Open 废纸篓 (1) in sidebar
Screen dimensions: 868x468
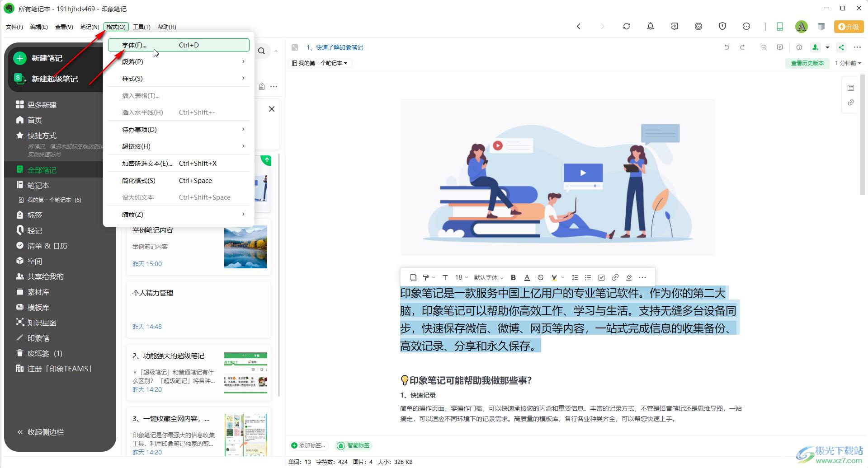coord(39,353)
